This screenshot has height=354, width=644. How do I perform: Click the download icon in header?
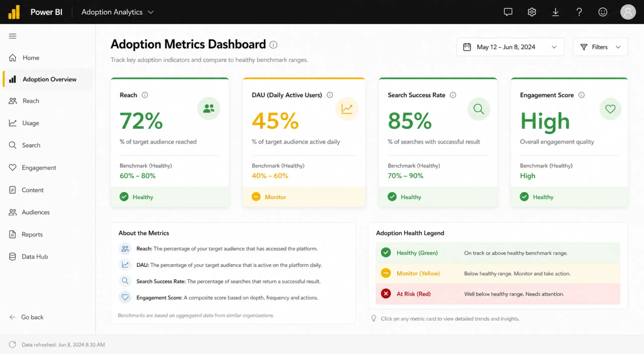pos(555,12)
